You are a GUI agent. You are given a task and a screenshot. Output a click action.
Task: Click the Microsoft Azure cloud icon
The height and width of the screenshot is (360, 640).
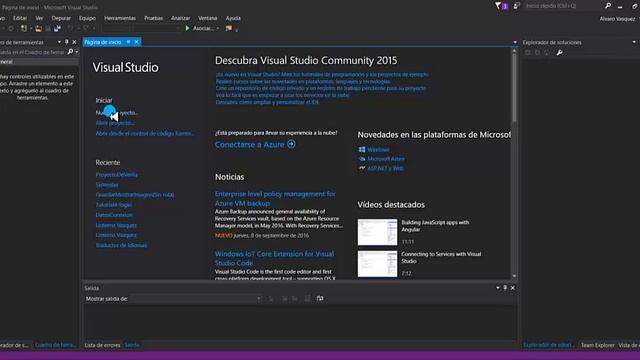click(362, 159)
